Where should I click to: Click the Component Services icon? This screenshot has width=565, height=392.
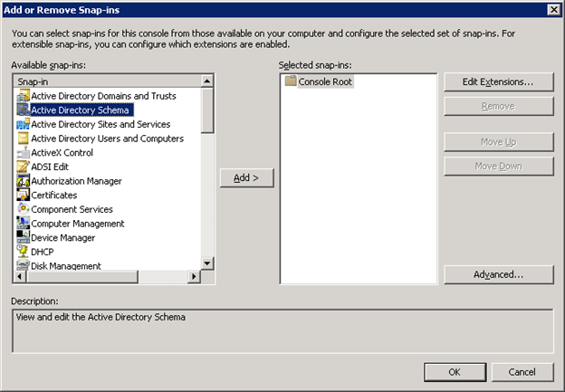coord(24,209)
